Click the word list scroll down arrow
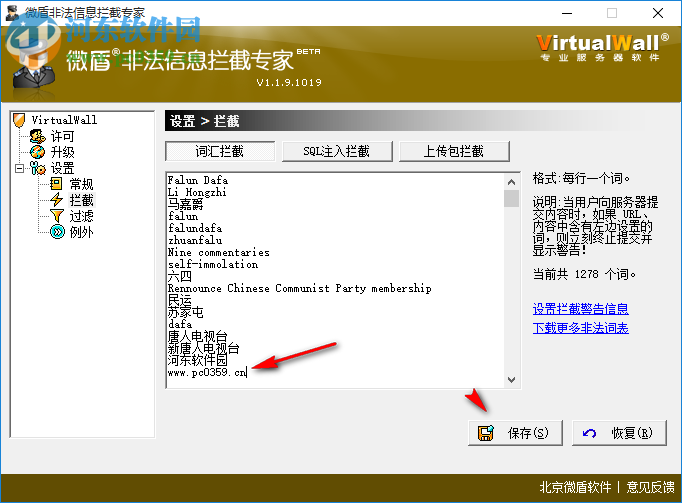The height and width of the screenshot is (503, 682). [512, 380]
